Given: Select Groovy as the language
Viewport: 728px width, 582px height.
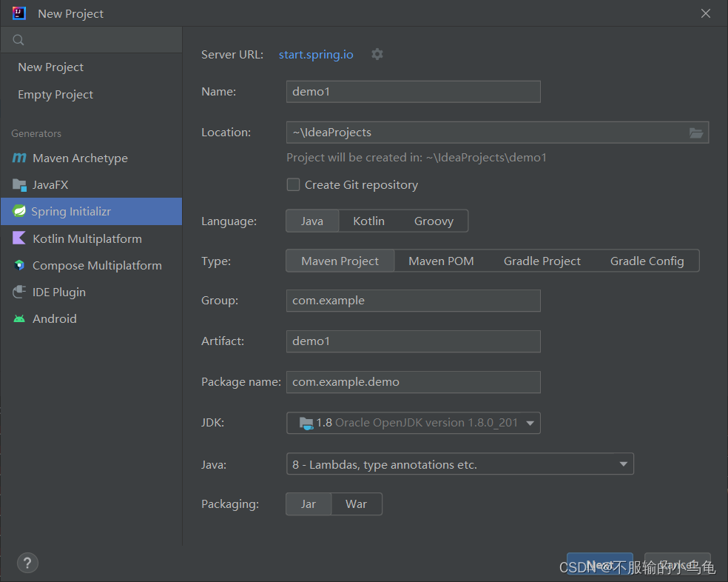Looking at the screenshot, I should click(434, 221).
